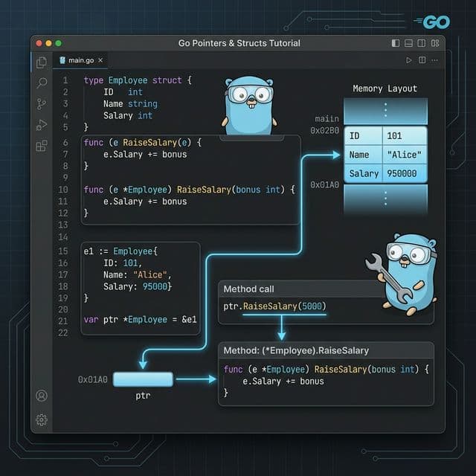Screen dimensions: 476x476
Task: Click 'type Employee struct {' code line
Action: click(x=138, y=80)
